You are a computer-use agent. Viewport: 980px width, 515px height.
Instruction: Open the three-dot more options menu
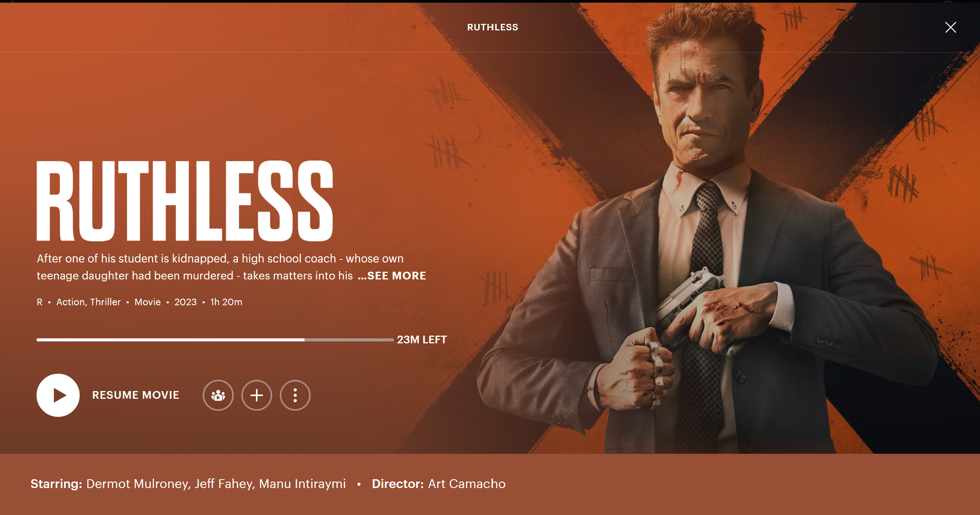click(295, 395)
